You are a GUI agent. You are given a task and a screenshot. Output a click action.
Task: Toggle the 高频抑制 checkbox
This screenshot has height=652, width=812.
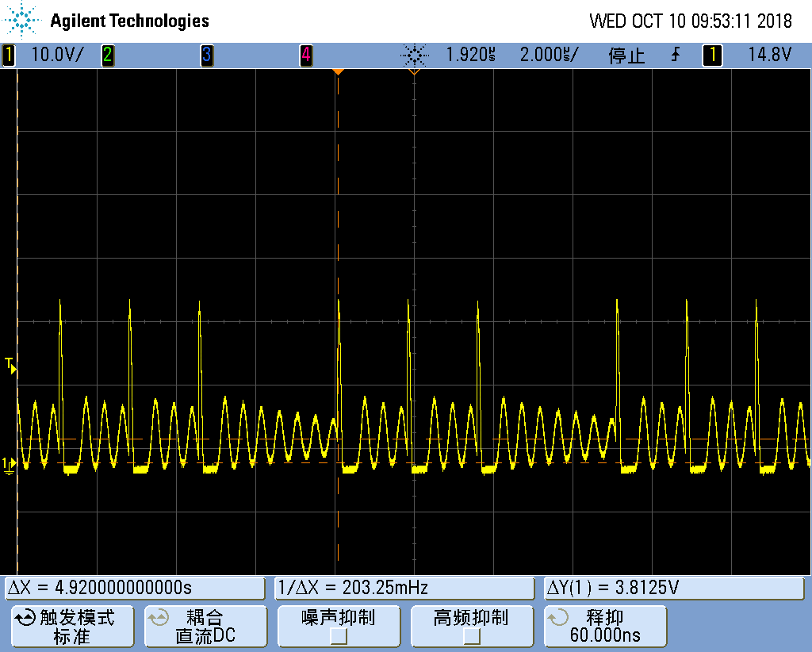[x=471, y=636]
